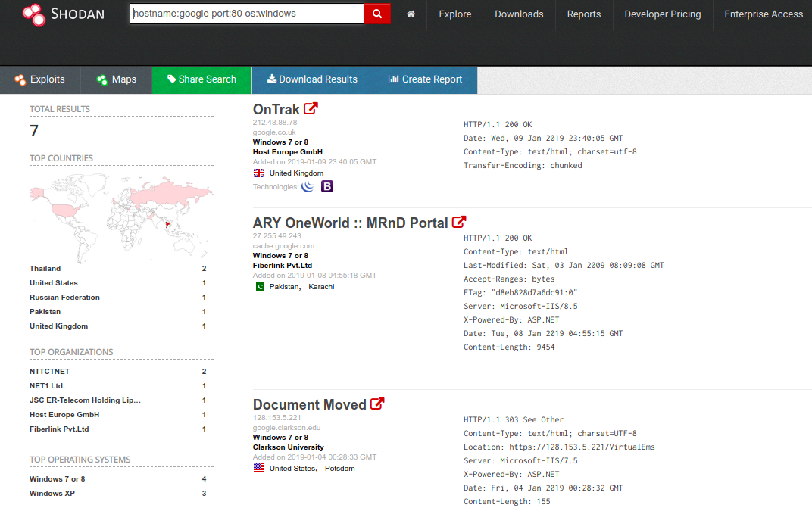The width and height of the screenshot is (812, 508).
Task: Open OnTrak external link icon
Action: click(311, 108)
